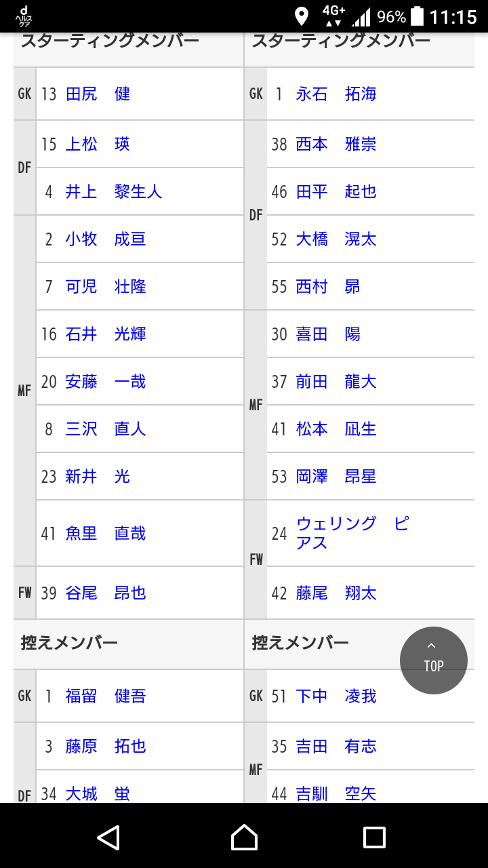This screenshot has height=868, width=488.
Task: Open player 田尻 健 profile link
Action: [x=98, y=94]
